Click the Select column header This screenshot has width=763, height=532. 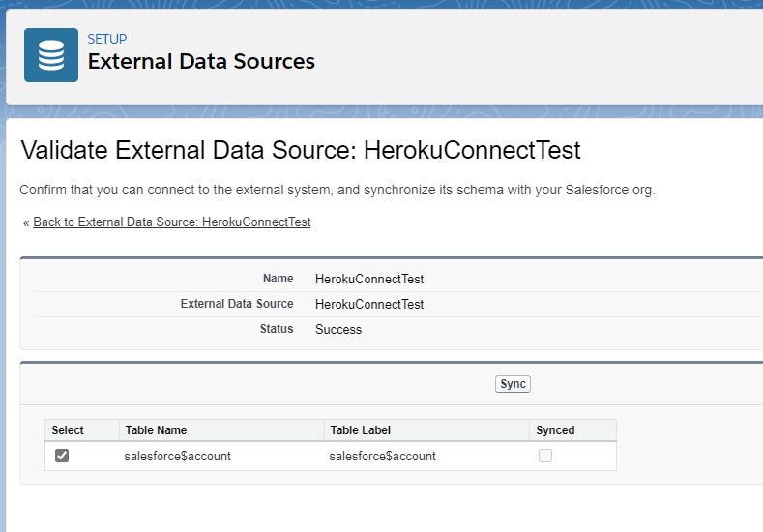point(68,430)
